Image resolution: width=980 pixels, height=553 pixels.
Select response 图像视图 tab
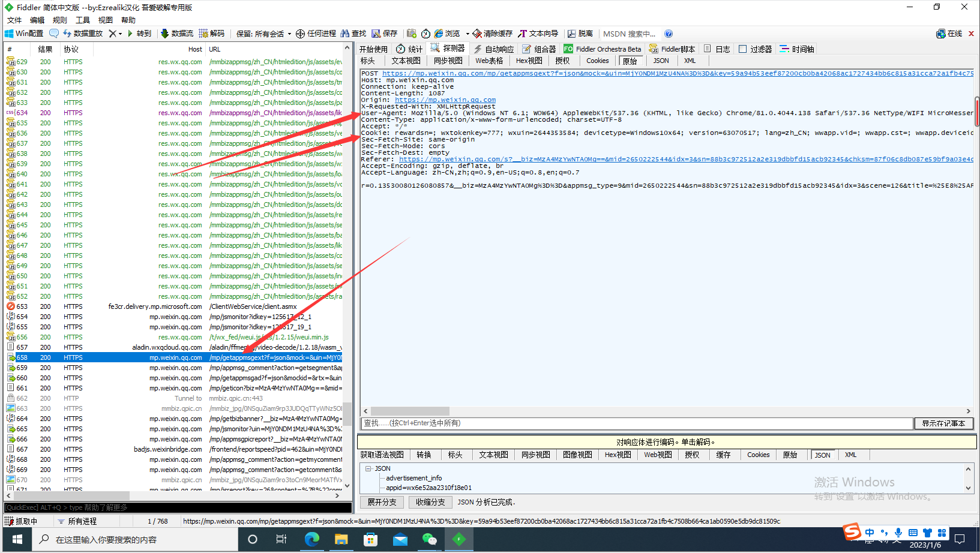(x=577, y=455)
